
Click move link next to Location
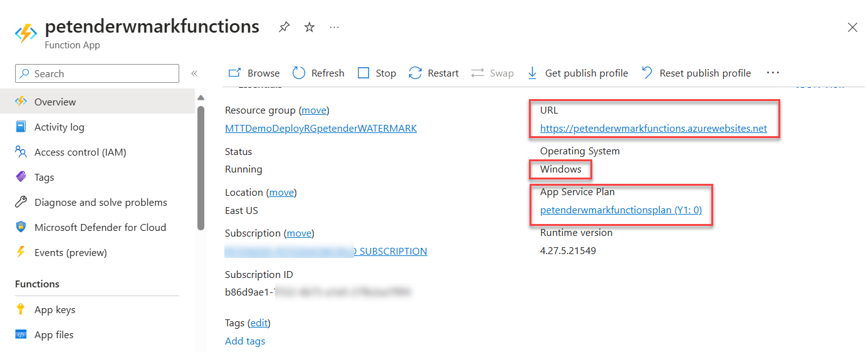(x=281, y=193)
